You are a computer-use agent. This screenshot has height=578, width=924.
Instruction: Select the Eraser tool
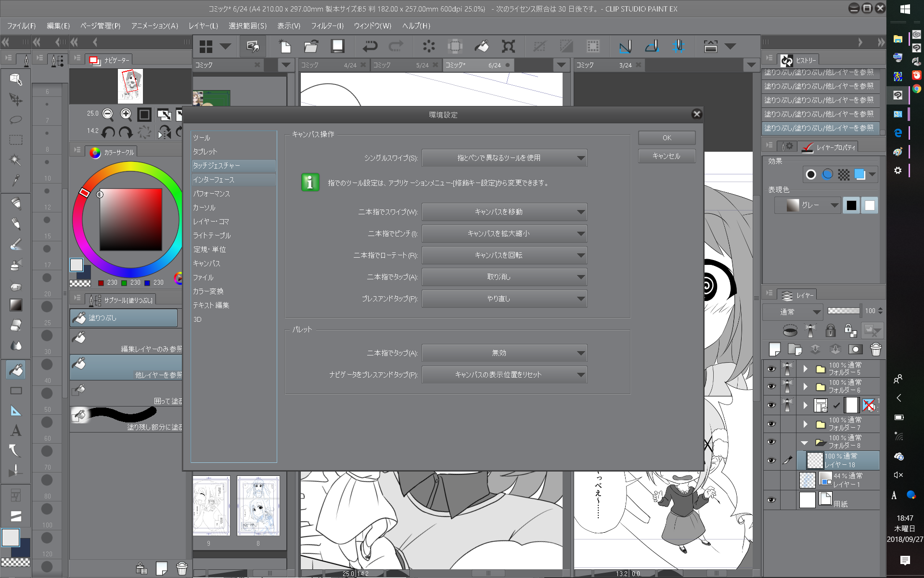click(16, 325)
